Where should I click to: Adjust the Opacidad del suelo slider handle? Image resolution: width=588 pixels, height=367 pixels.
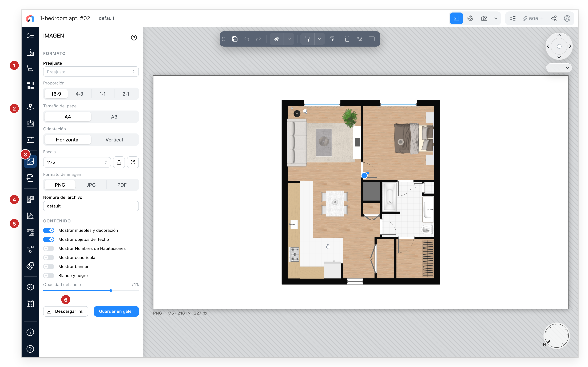pos(110,291)
